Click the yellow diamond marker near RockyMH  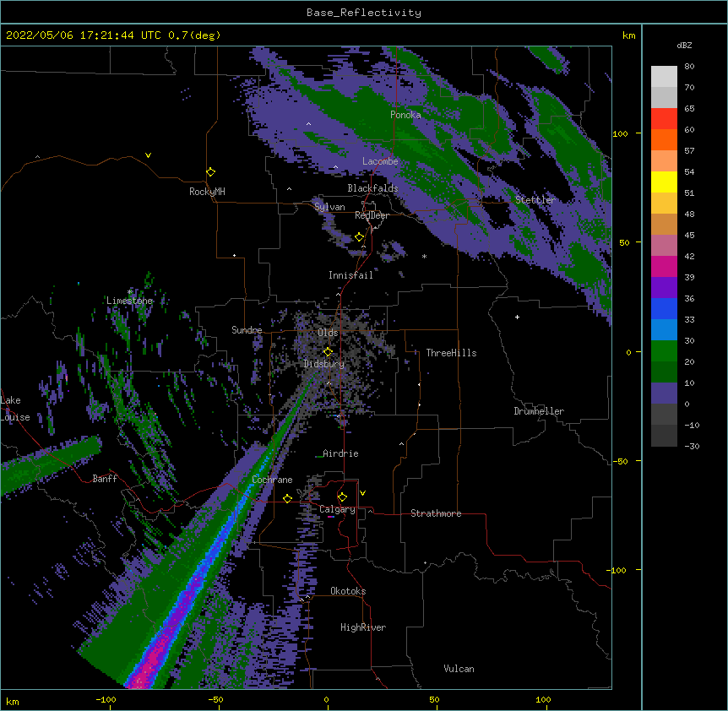pyautogui.click(x=210, y=172)
